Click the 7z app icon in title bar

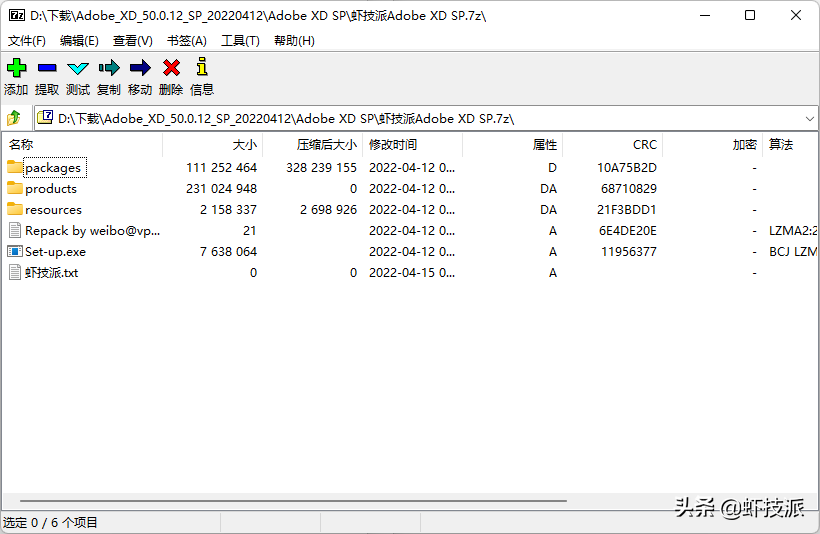coord(17,15)
